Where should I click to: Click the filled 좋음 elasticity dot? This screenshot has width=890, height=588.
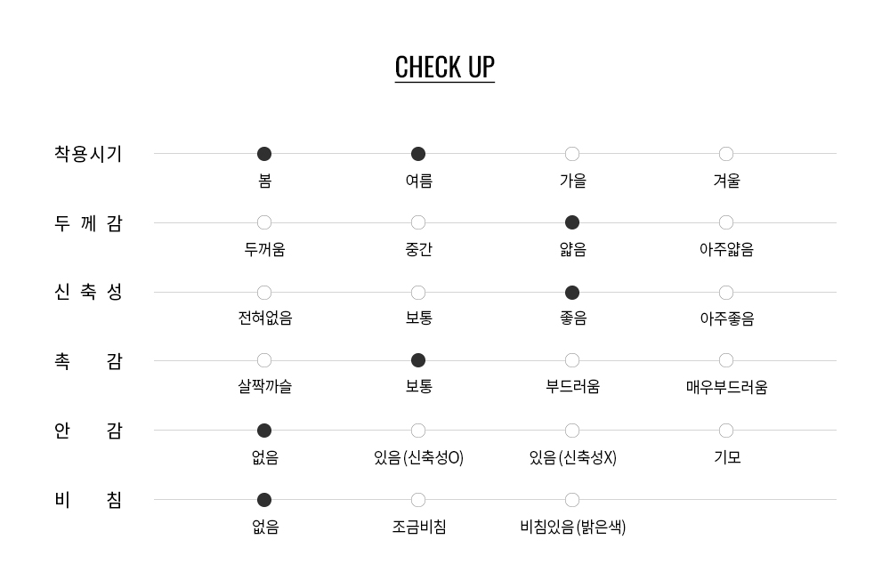point(572,293)
